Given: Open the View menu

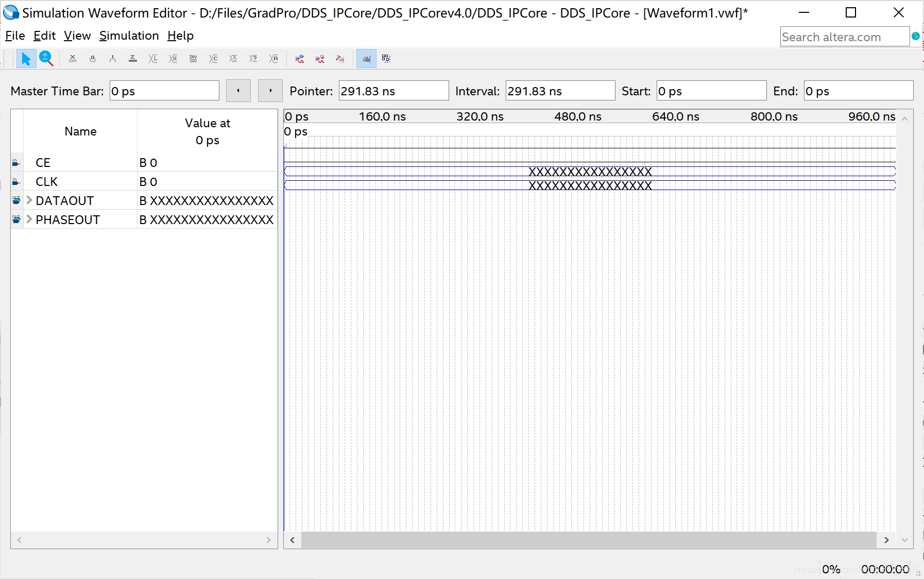Looking at the screenshot, I should pos(77,36).
